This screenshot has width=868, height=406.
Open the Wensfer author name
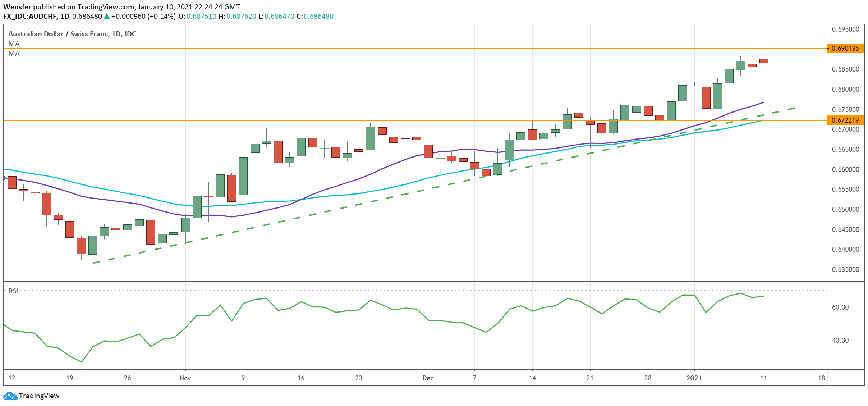17,7
